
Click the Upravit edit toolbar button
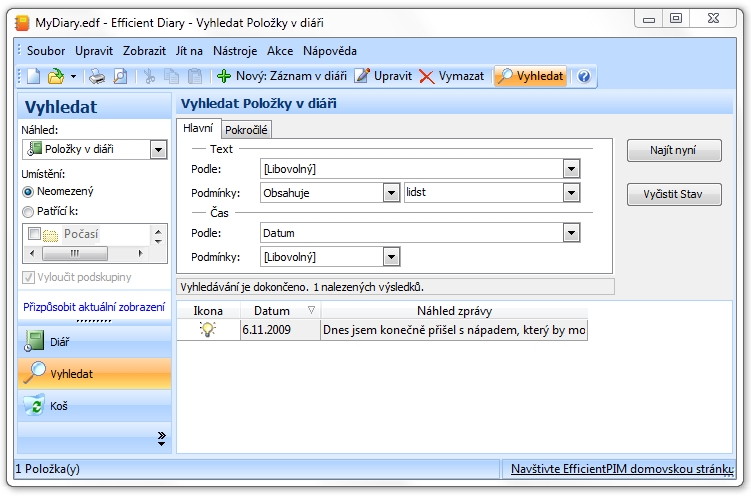coord(383,76)
